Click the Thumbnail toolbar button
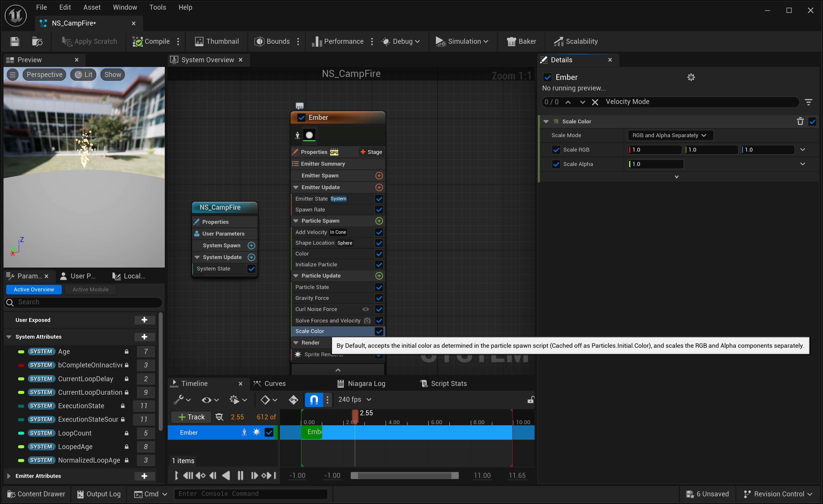Screen dimensions: 823x504 tap(217, 41)
